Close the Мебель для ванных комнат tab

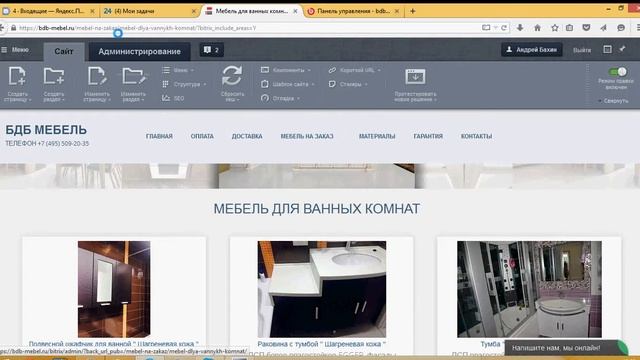[295, 11]
